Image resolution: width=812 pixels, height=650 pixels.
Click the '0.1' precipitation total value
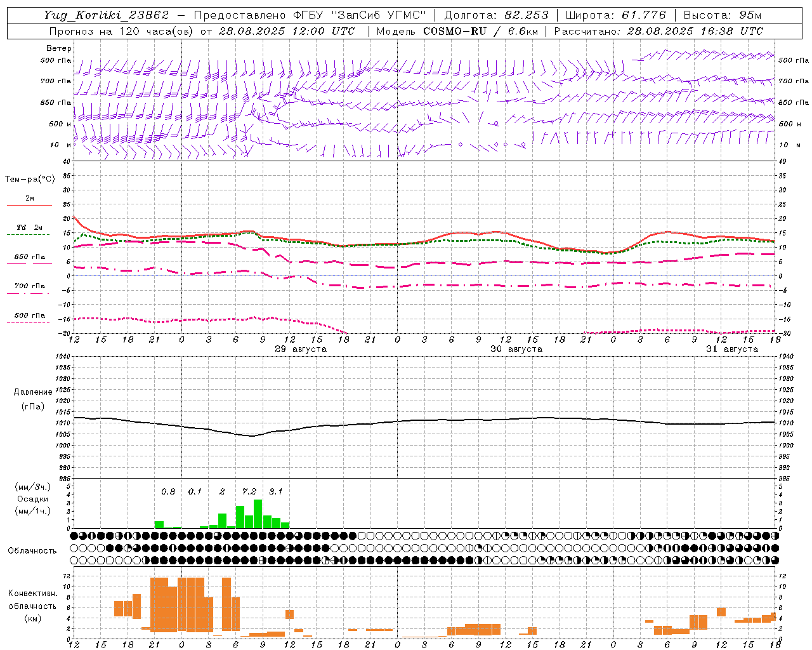point(195,491)
